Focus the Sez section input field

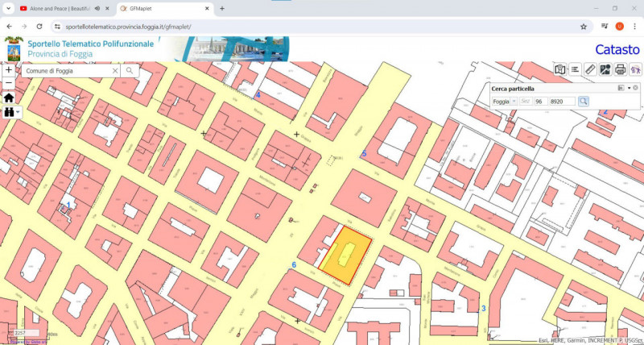click(x=526, y=101)
